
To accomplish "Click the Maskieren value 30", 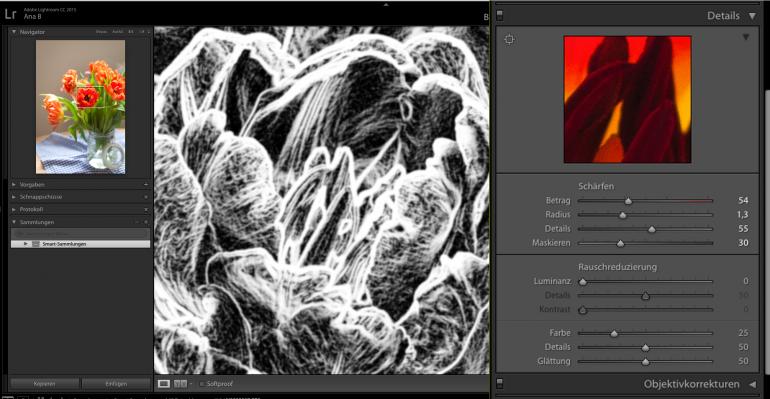I will [743, 243].
